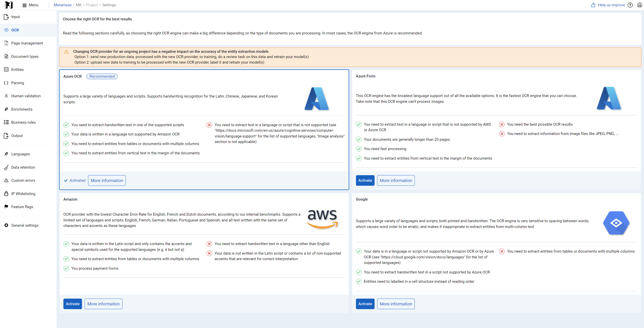This screenshot has height=328, width=644.
Task: Click the Page management icon
Action: coord(6,43)
